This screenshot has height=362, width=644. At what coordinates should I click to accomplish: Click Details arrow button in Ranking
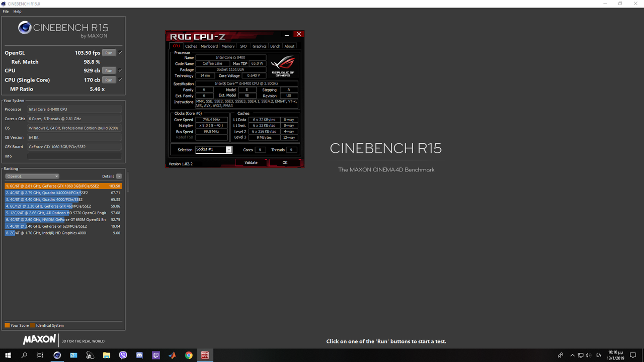[x=119, y=176]
